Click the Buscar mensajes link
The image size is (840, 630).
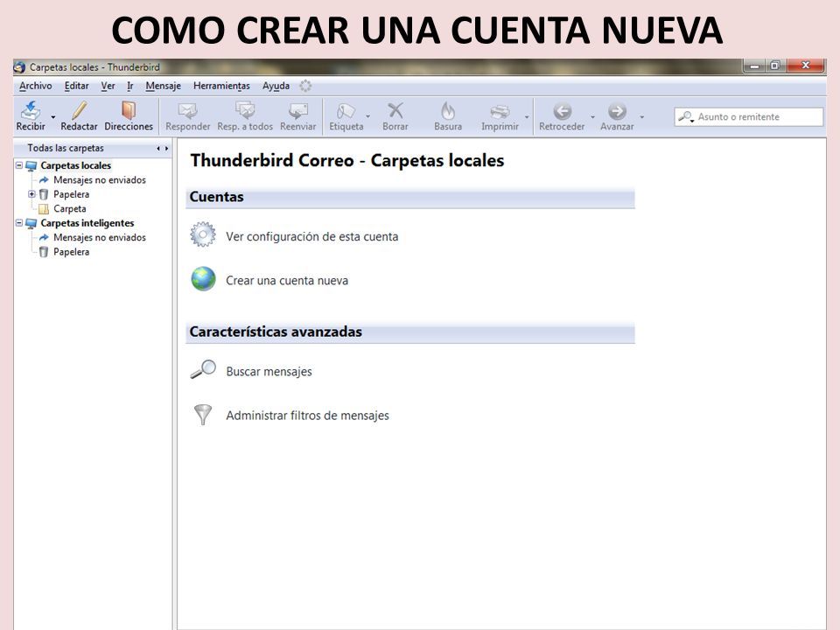pyautogui.click(x=269, y=371)
